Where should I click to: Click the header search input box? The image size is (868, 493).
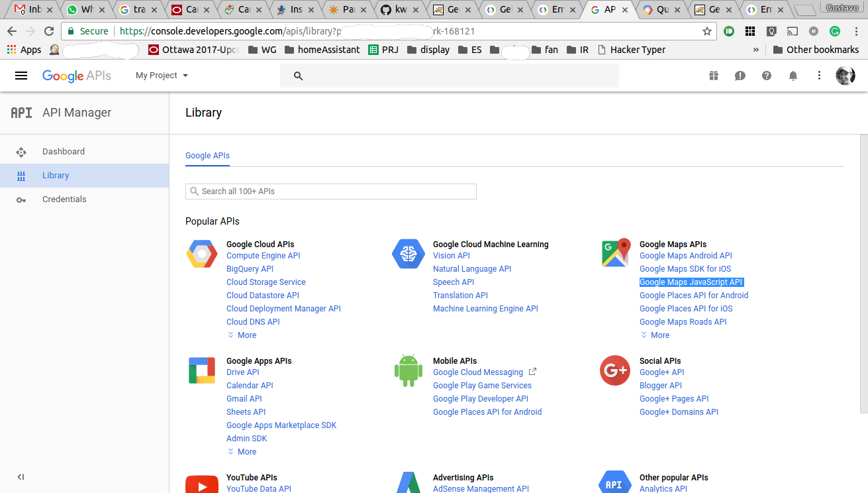click(x=450, y=76)
